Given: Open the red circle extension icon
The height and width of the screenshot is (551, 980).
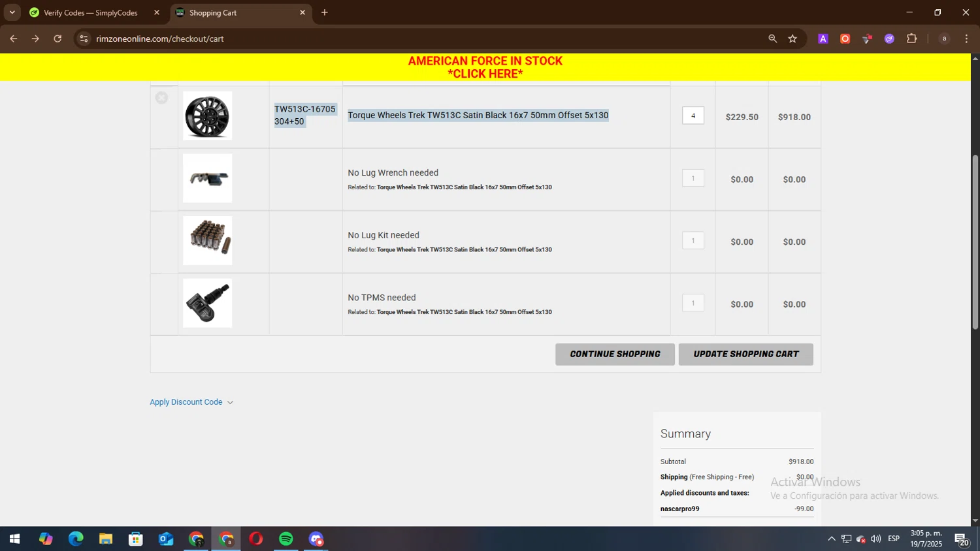Looking at the screenshot, I should click(845, 39).
